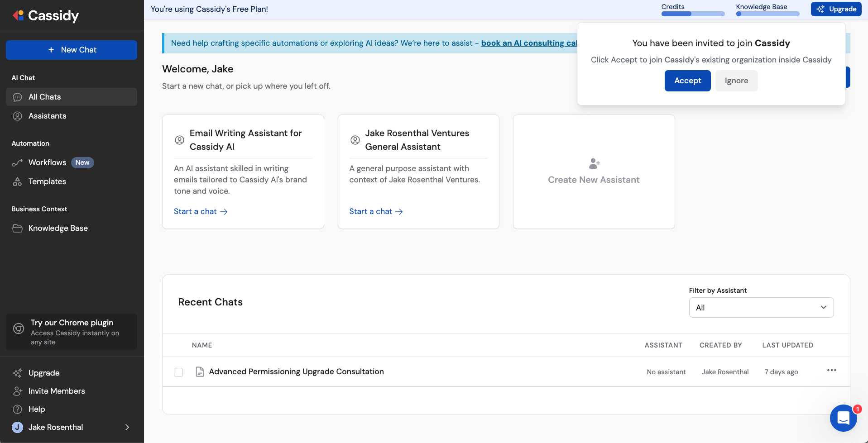Start a chat with Email Writing Assistant
This screenshot has width=868, height=443.
point(201,212)
